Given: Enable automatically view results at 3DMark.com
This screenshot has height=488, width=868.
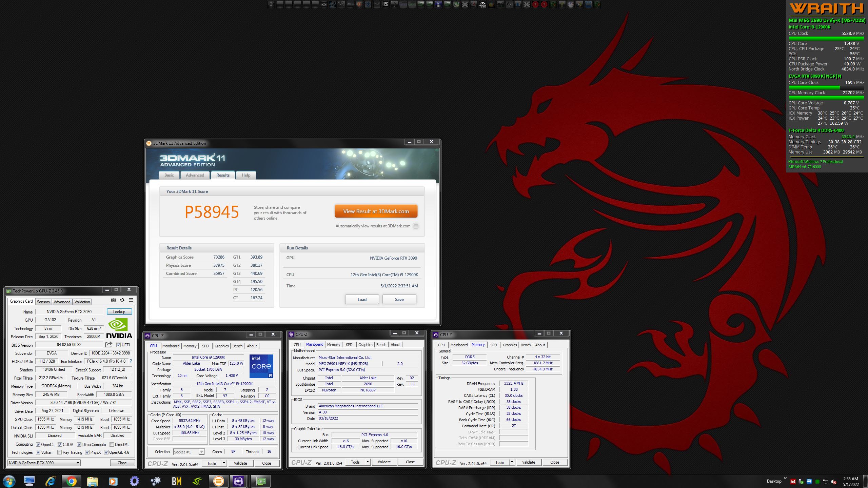Looking at the screenshot, I should pos(416,226).
